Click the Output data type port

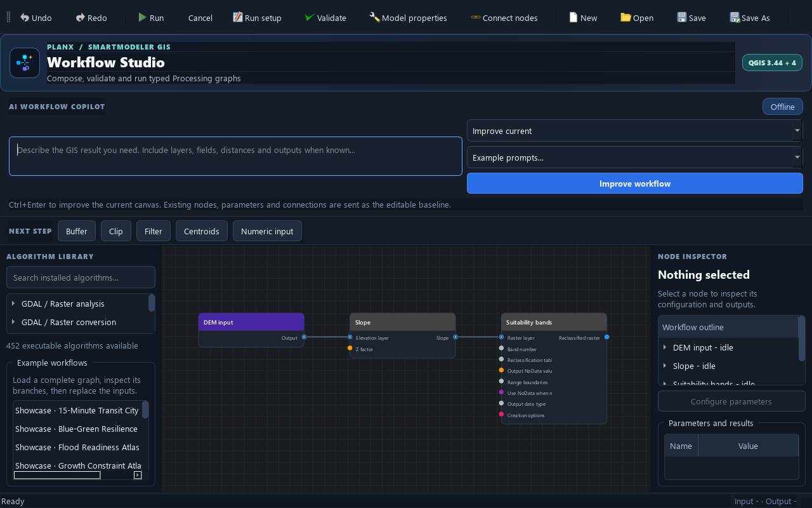(x=501, y=403)
